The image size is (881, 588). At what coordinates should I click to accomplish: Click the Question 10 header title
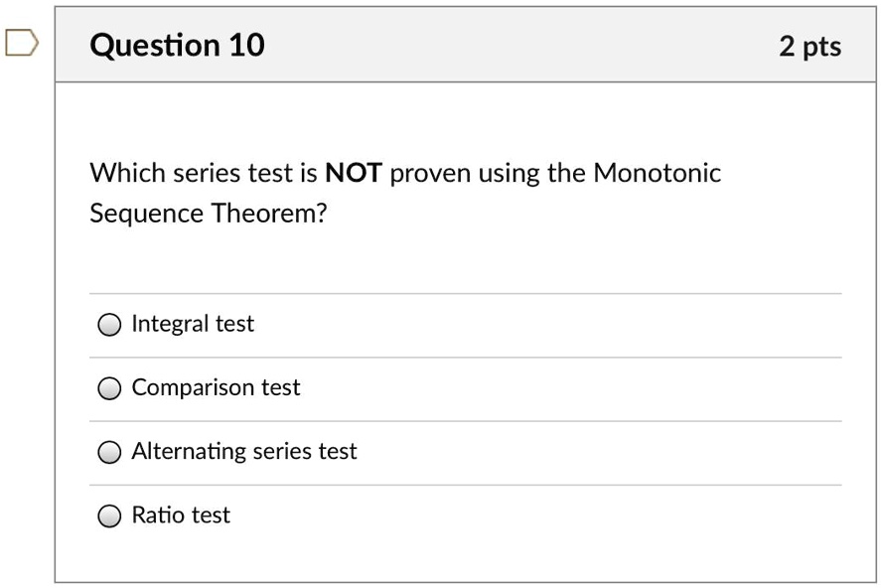176,45
